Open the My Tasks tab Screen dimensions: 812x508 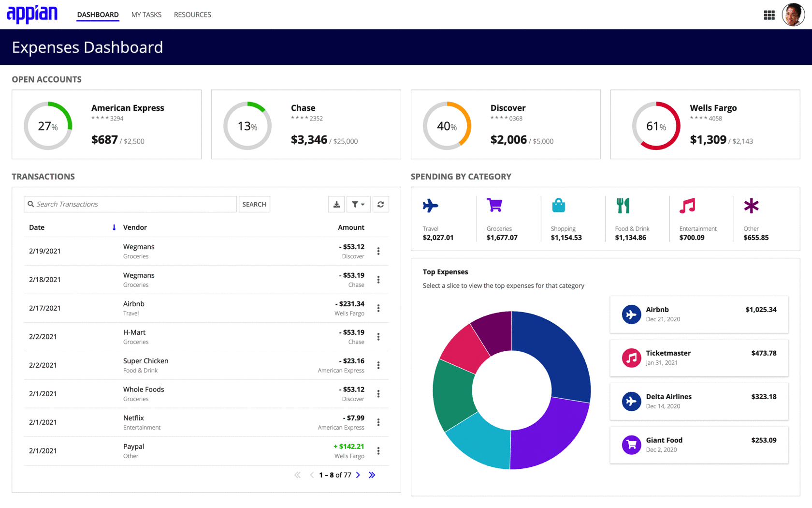[x=146, y=15]
